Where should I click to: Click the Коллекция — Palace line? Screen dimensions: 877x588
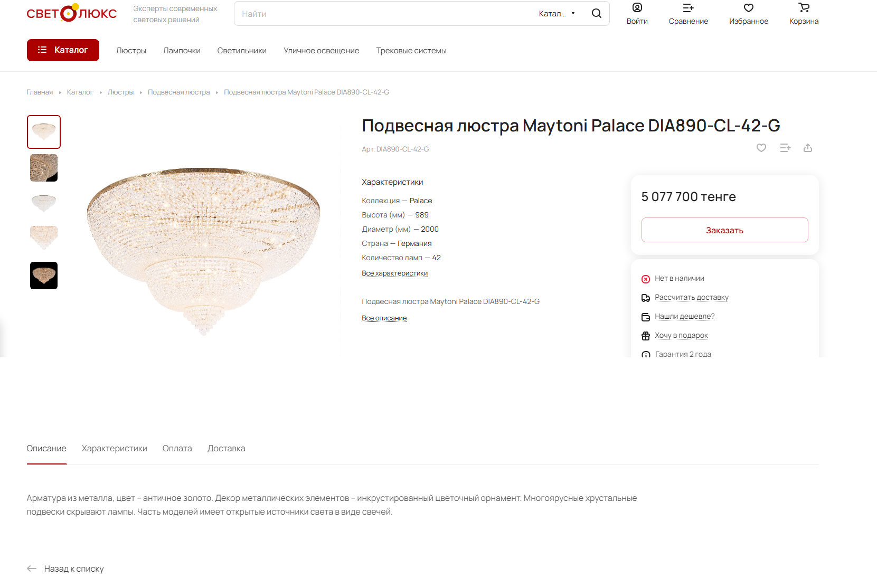click(397, 201)
